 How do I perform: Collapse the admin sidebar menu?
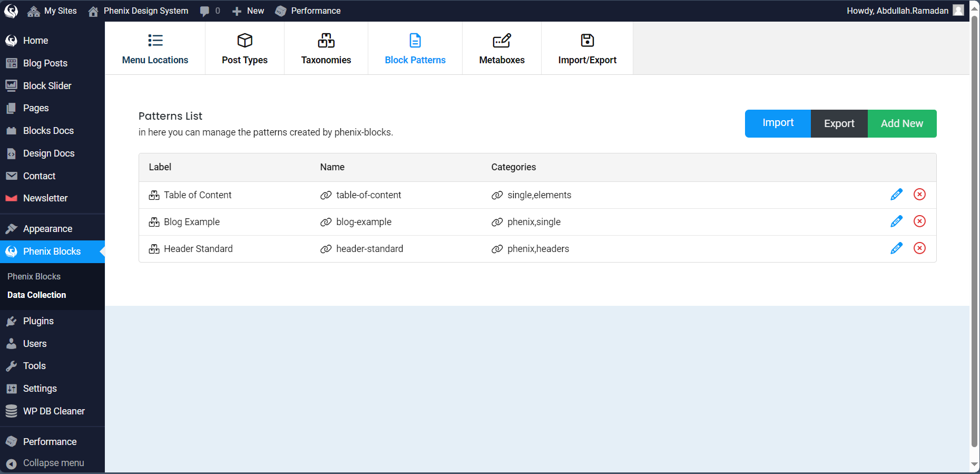click(52, 463)
